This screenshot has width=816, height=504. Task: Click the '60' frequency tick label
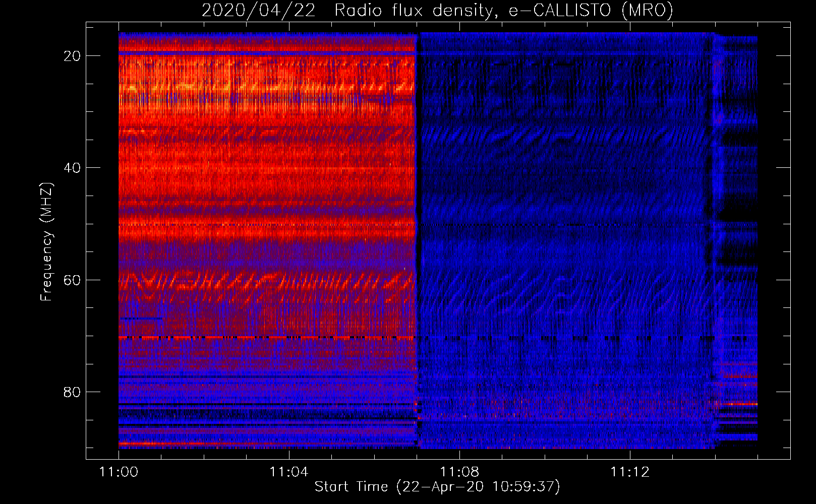click(72, 280)
